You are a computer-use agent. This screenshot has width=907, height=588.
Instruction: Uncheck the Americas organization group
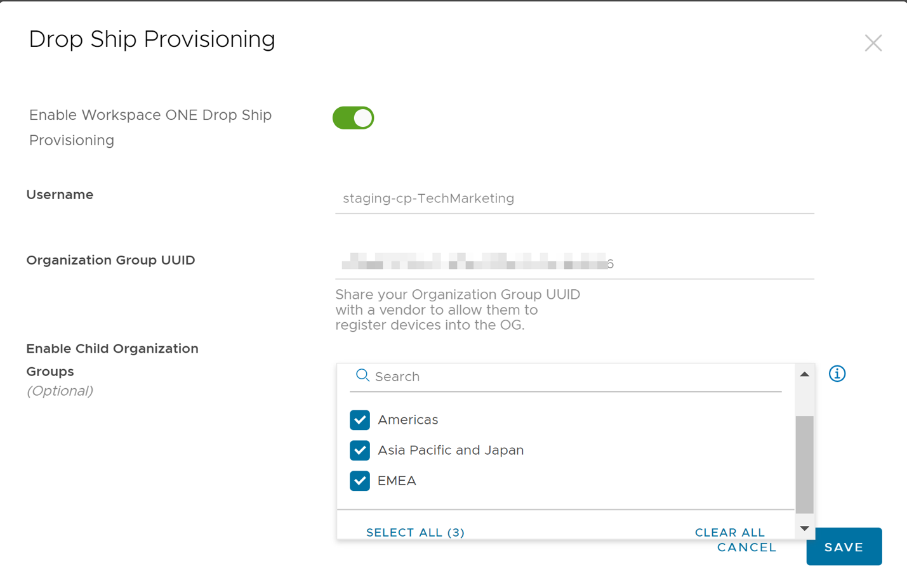[x=360, y=420]
